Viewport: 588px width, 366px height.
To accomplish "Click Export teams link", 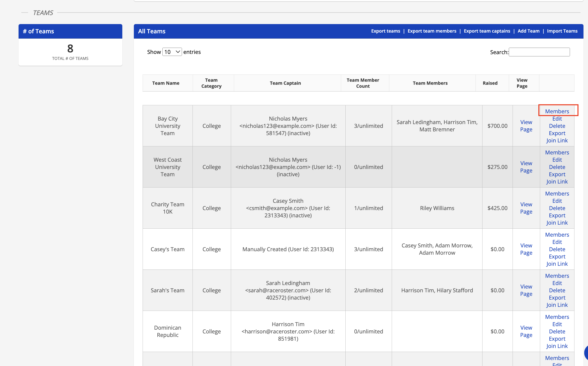I will [385, 31].
